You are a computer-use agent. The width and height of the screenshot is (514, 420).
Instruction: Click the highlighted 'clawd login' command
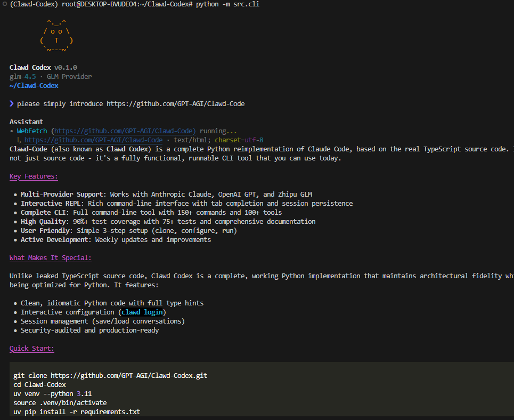pyautogui.click(x=142, y=312)
